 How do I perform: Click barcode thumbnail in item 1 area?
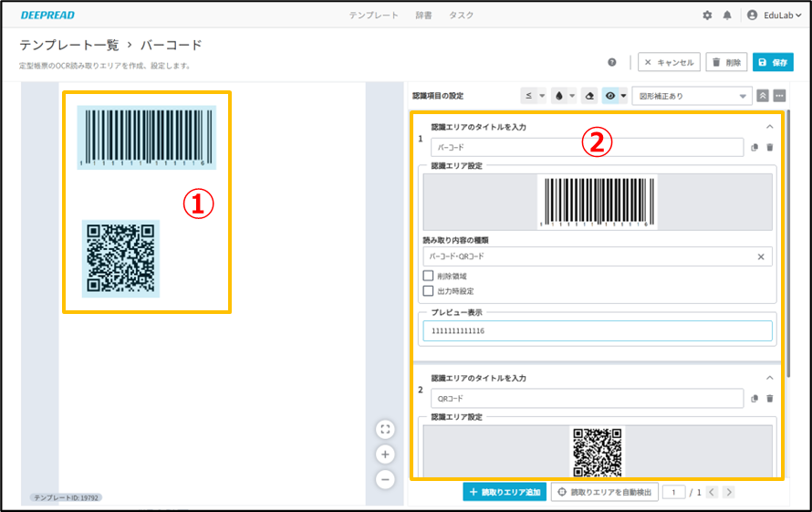(x=597, y=202)
